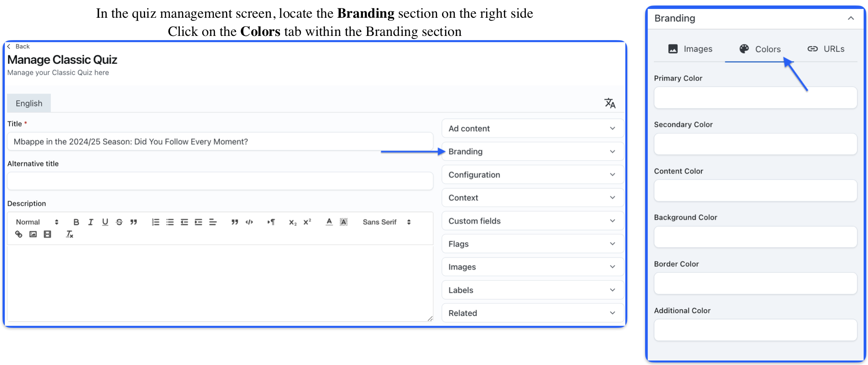
Task: Expand the Configuration section
Action: point(532,175)
